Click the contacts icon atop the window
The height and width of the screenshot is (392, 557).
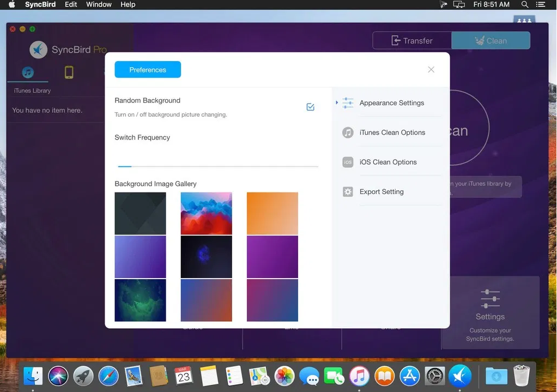[x=523, y=21]
